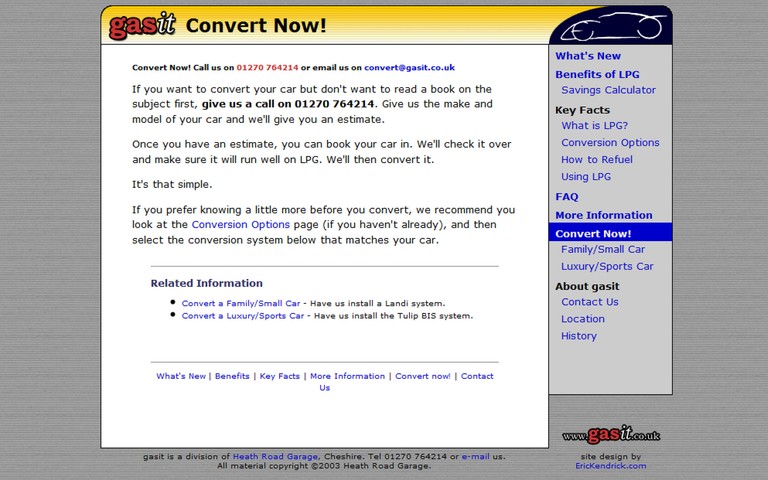Click the www.gasit.co.uk logo at bottom

coord(611,434)
